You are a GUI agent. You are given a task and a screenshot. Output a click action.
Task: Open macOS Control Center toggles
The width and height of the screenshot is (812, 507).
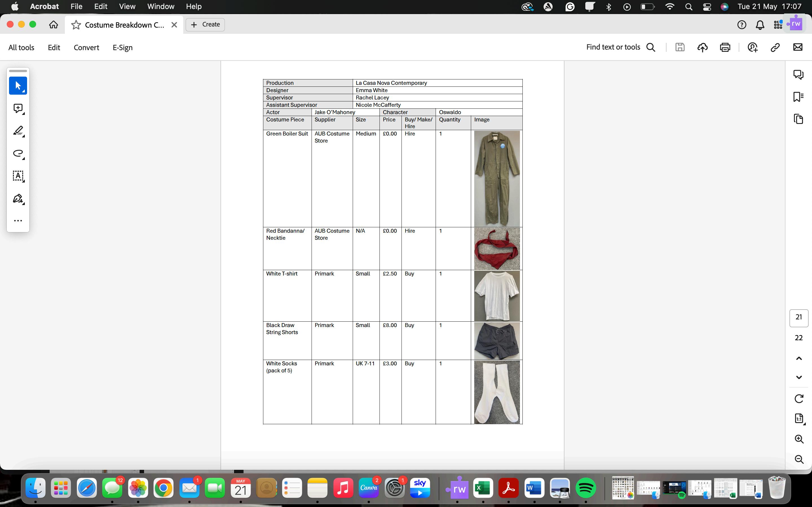707,7
